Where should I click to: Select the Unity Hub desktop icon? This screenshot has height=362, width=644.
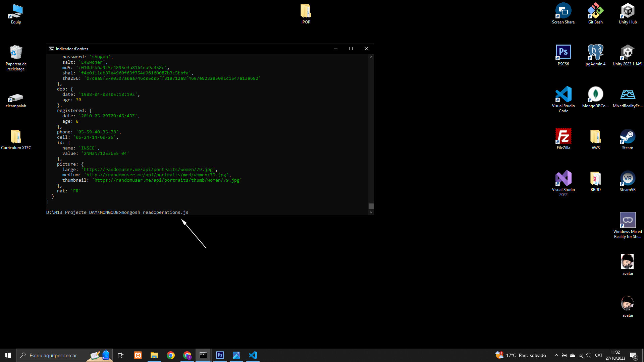628,14
